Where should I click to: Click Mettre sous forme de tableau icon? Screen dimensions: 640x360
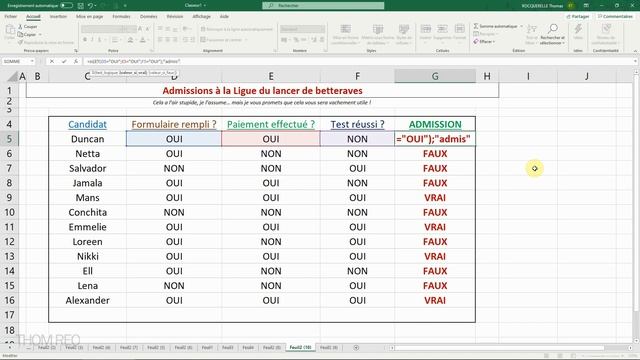(378, 29)
